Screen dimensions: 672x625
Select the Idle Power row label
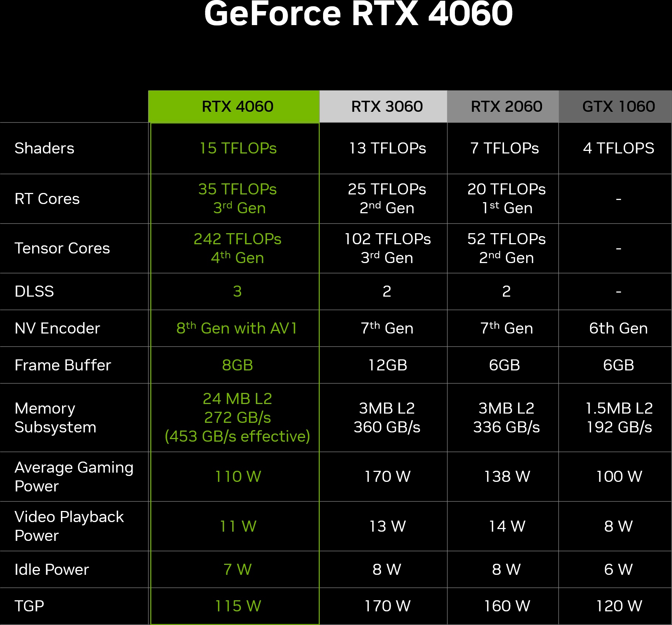tap(52, 570)
